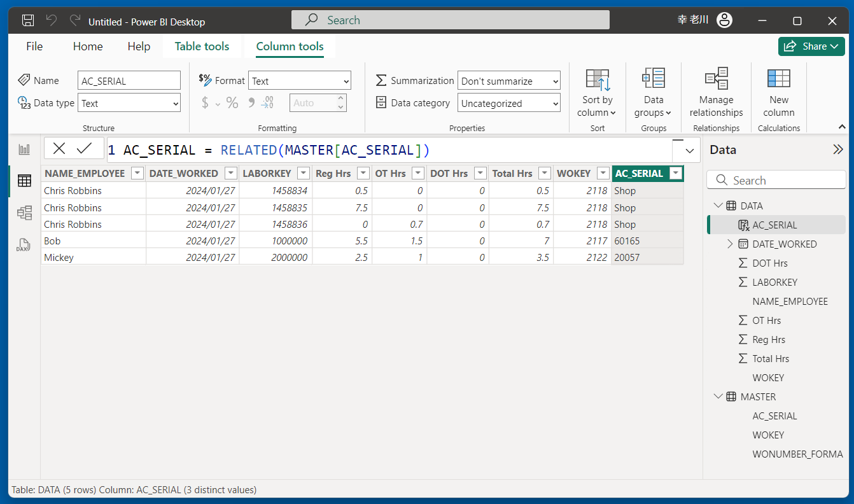Expand the formula bar with chevron
The image size is (854, 504).
[x=689, y=151]
